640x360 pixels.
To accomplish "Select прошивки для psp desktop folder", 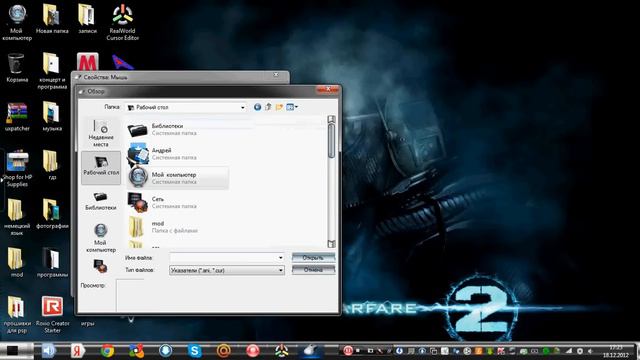I will tap(17, 315).
